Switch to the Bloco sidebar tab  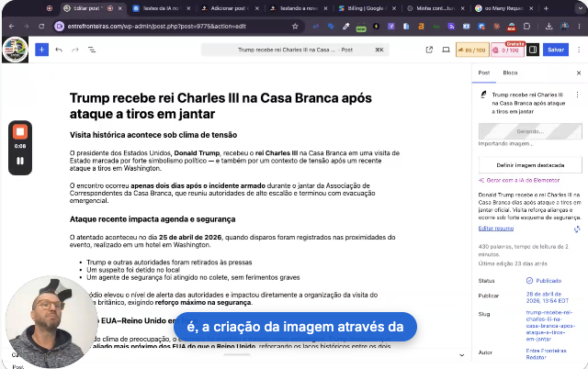coord(510,73)
